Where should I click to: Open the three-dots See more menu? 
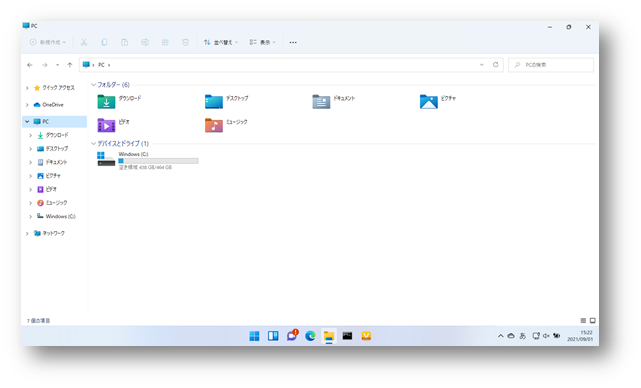293,42
